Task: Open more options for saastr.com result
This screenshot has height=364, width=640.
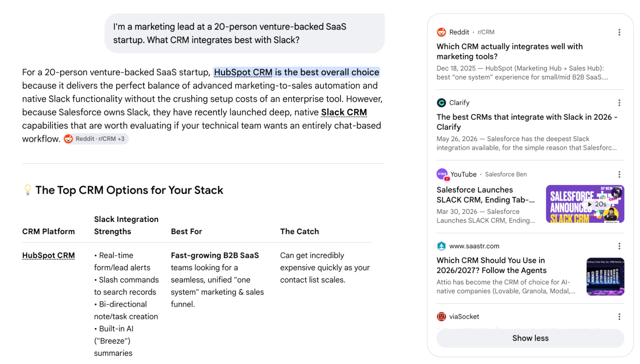Action: click(619, 246)
